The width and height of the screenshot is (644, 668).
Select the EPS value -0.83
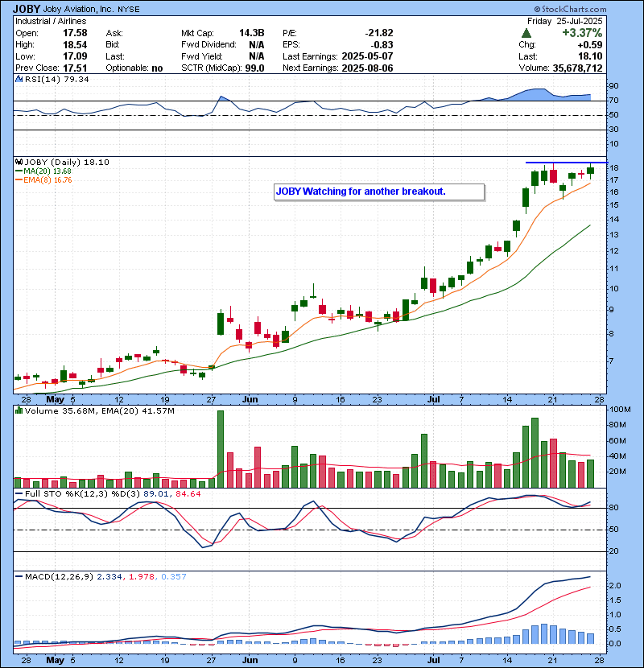(382, 45)
